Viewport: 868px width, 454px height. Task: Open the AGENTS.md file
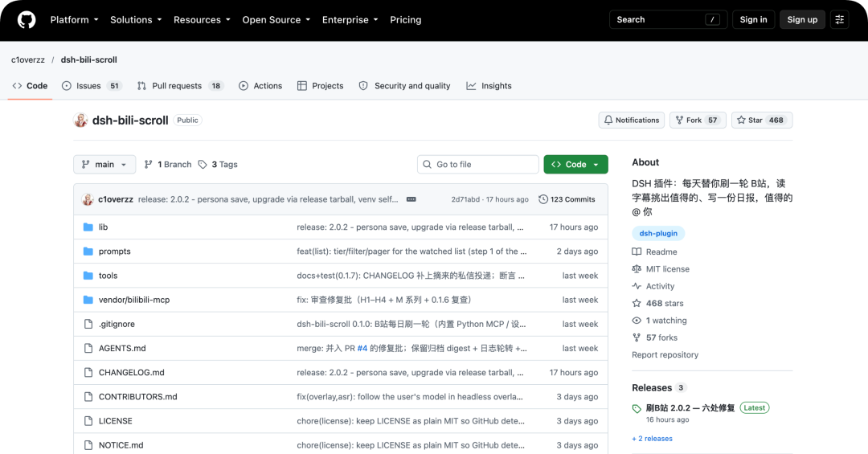[122, 348]
